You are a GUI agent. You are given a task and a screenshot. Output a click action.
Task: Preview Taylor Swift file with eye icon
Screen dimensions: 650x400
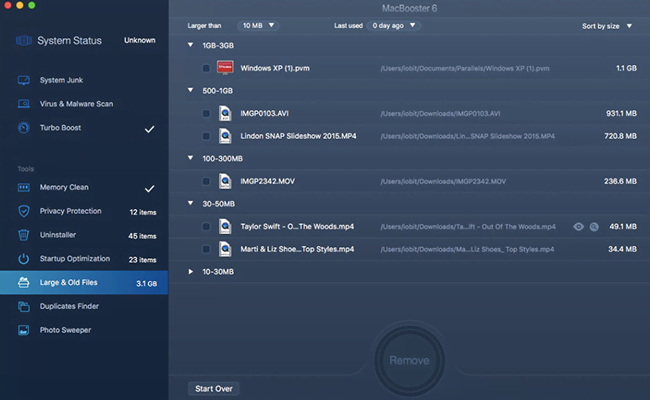578,227
